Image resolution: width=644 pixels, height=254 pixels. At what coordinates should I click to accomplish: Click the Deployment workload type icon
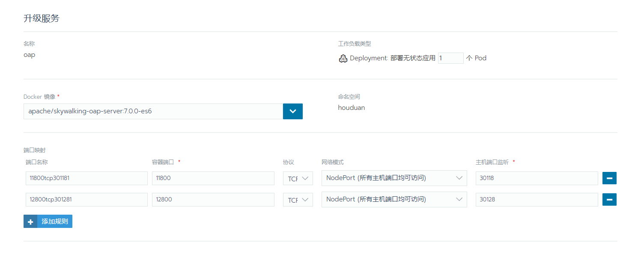[x=343, y=59]
